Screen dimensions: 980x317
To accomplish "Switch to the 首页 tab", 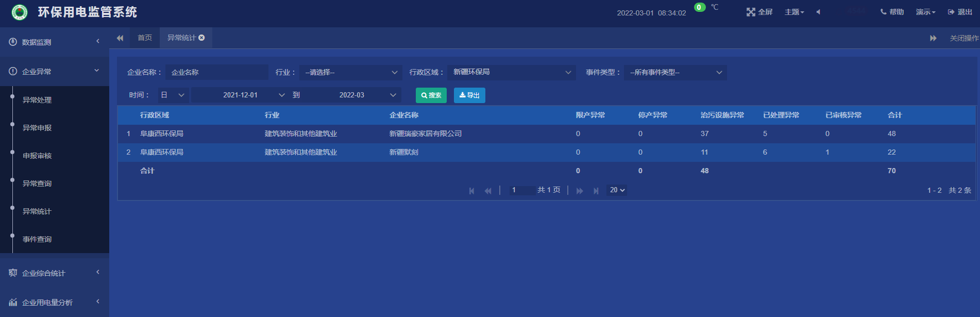I will (x=145, y=38).
